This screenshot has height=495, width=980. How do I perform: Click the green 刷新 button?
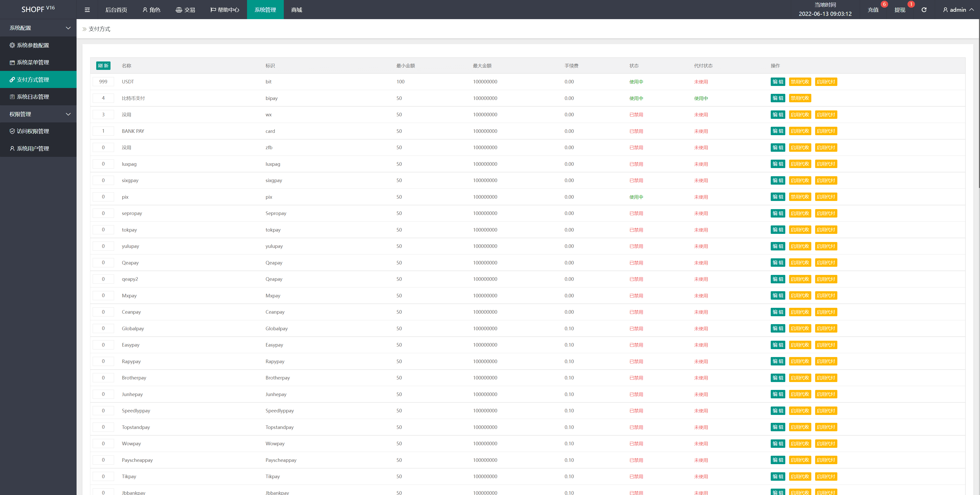103,66
